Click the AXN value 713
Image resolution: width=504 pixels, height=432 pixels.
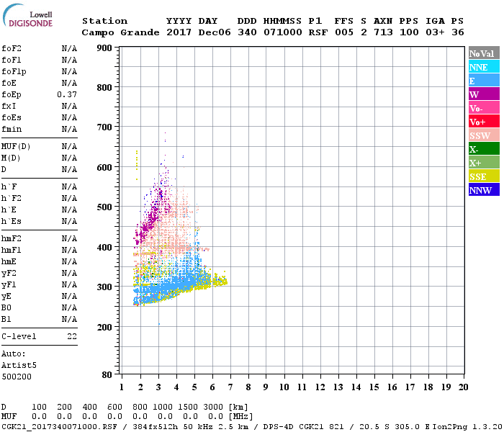click(x=383, y=32)
